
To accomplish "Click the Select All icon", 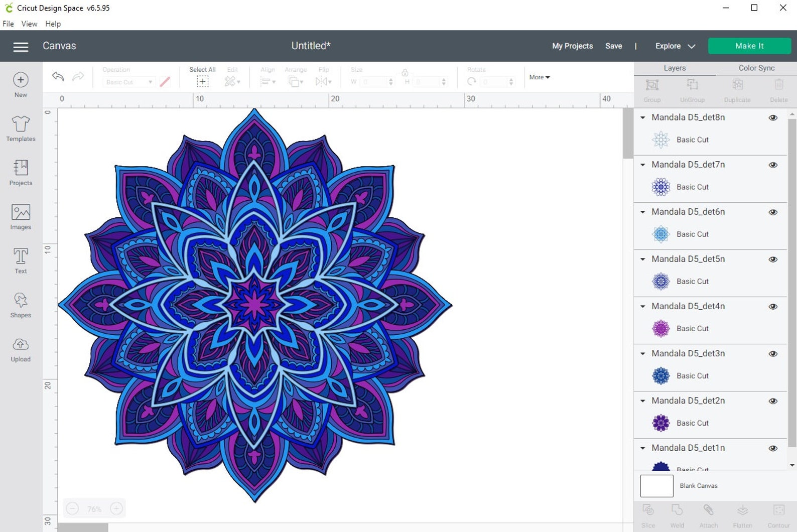I will point(202,81).
